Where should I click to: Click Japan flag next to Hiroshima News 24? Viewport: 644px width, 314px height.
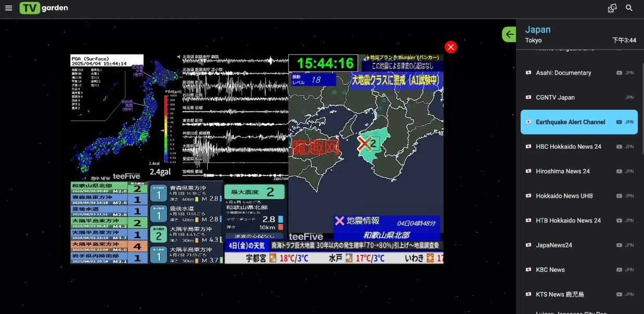528,171
